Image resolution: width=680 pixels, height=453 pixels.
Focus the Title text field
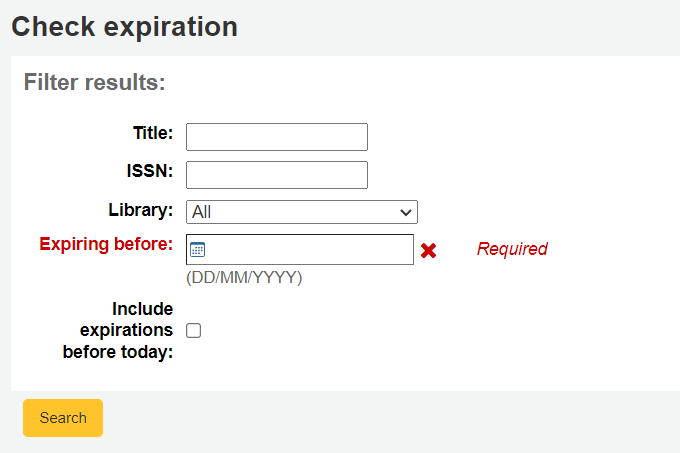(x=277, y=137)
